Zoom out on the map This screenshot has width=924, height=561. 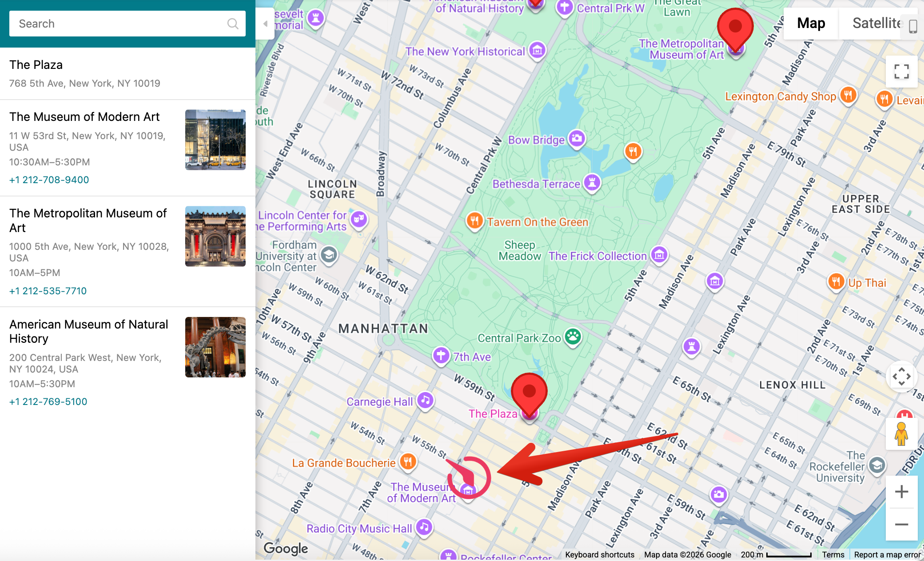[901, 525]
